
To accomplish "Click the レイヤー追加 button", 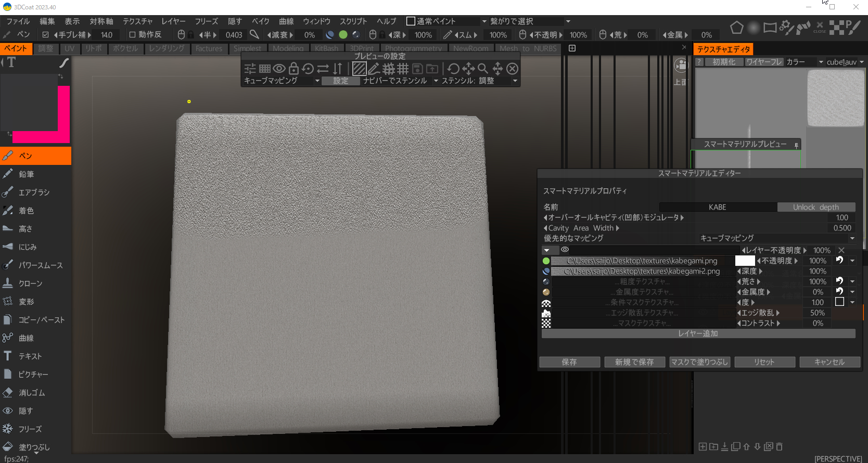I will pos(698,333).
